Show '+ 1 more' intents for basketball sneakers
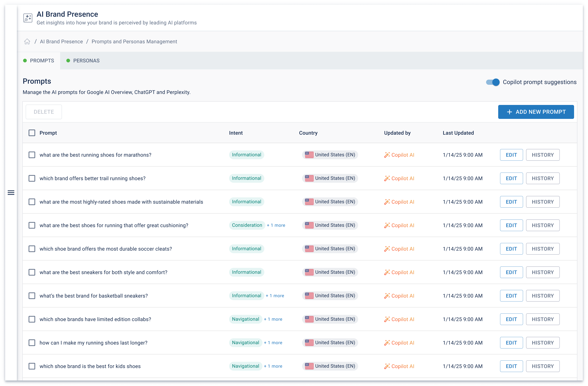 click(x=275, y=296)
